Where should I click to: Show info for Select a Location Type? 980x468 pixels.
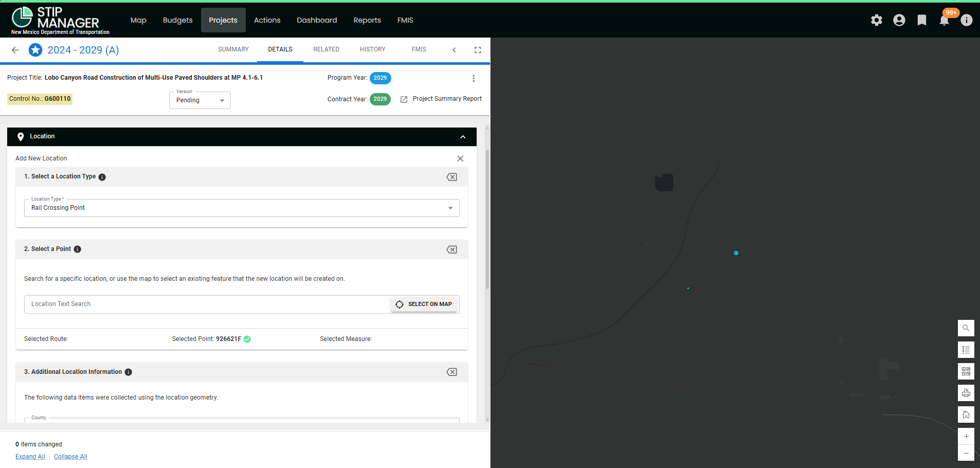[x=102, y=177]
